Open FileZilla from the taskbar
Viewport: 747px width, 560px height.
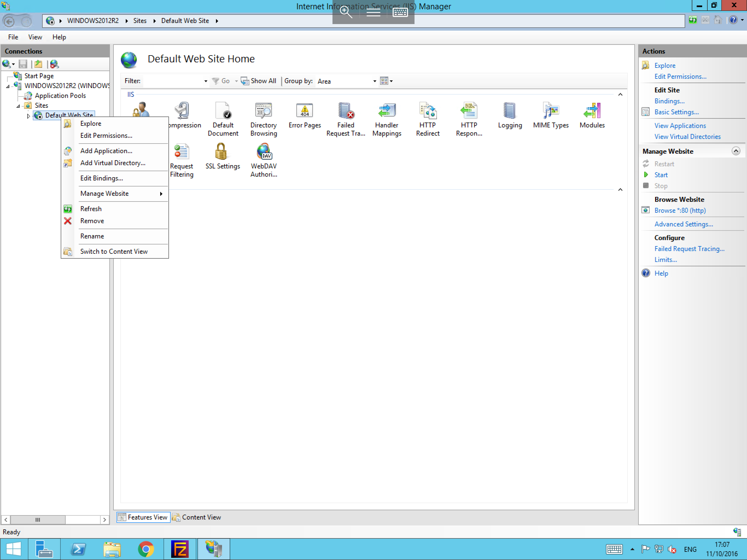click(x=180, y=549)
